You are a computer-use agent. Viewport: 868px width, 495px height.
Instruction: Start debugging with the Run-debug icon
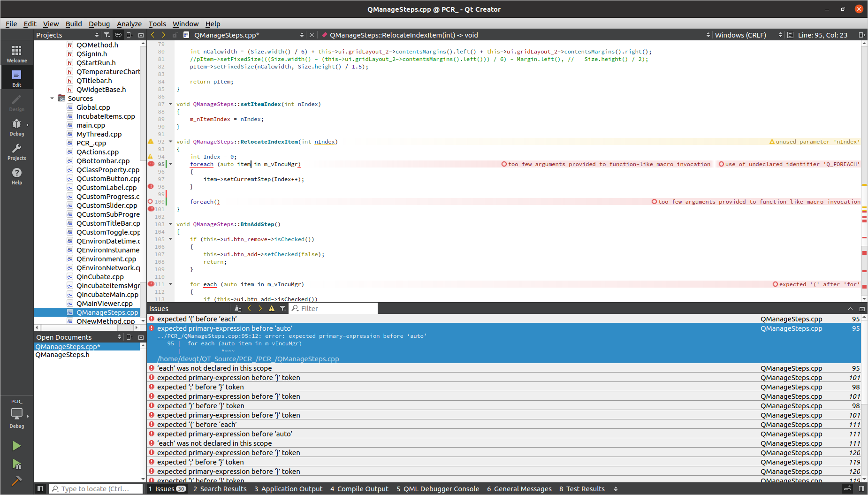coord(16,464)
